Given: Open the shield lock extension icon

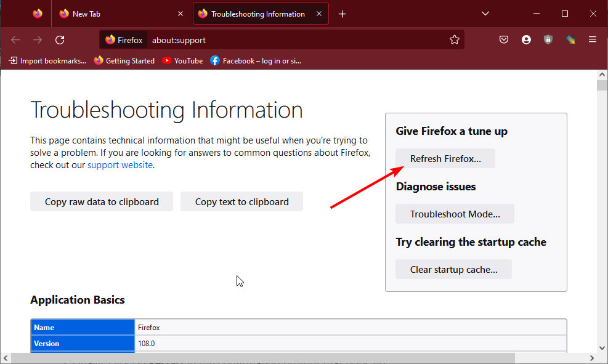Looking at the screenshot, I should click(548, 39).
